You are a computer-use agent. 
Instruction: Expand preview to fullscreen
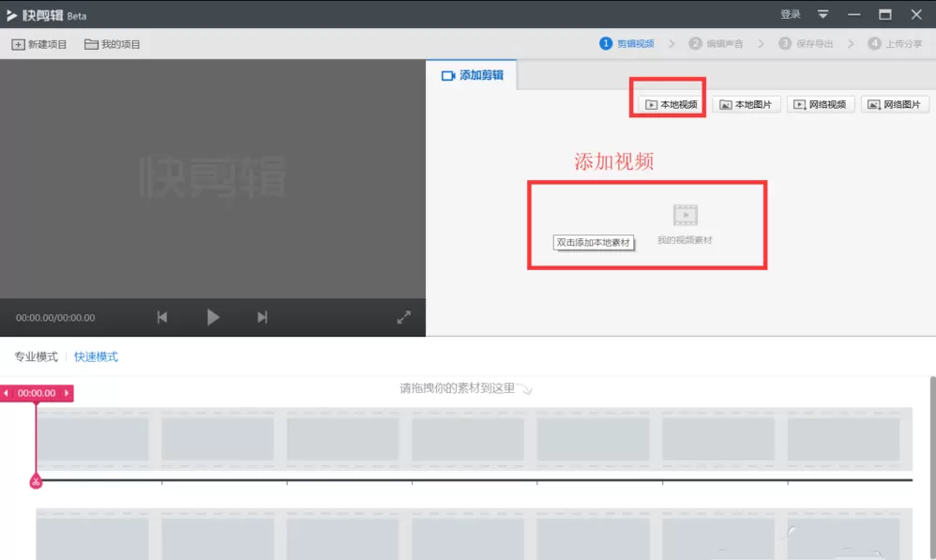(x=404, y=318)
